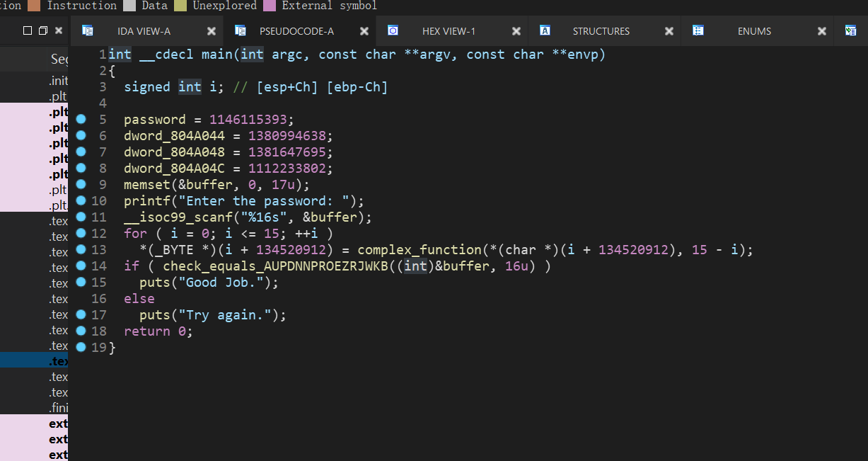Click the ENUMS tab icon
Screen dimensions: 868x461
(698, 30)
